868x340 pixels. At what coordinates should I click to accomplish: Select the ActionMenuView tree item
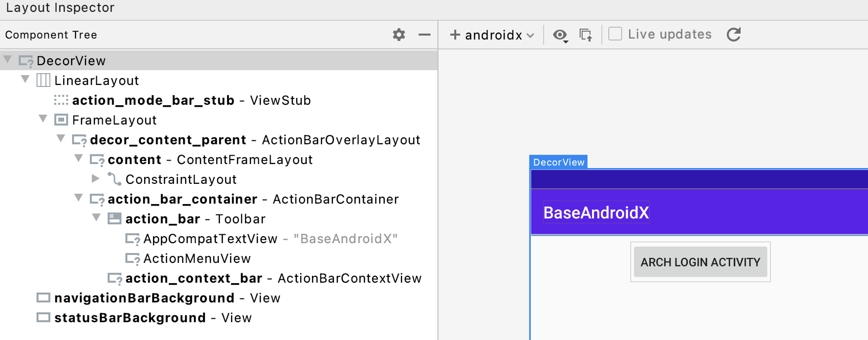[x=197, y=258]
